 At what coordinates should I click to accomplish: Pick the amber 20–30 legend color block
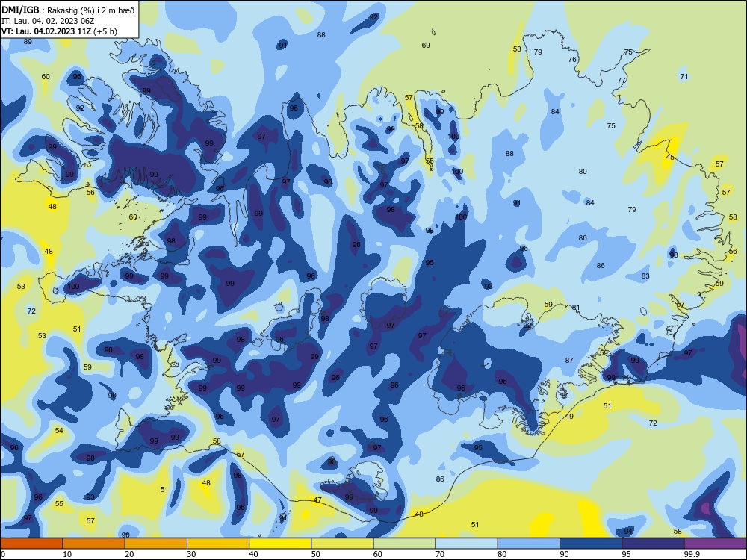click(x=156, y=544)
